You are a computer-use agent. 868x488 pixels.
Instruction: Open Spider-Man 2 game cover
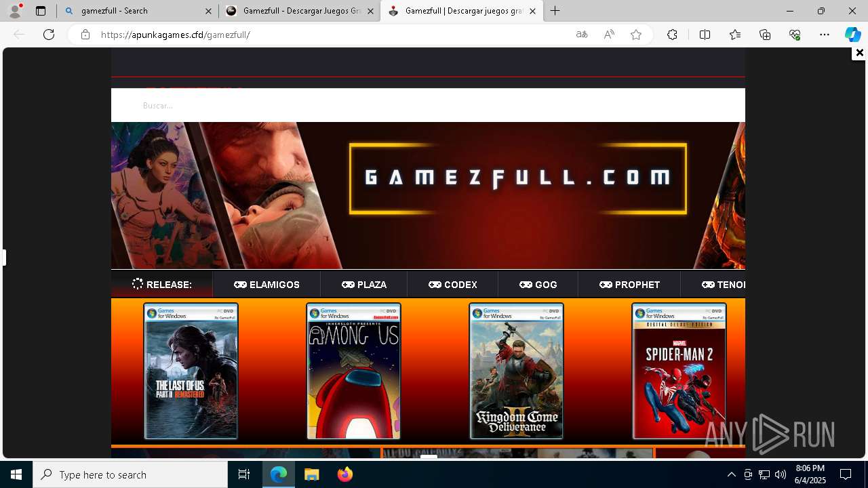pyautogui.click(x=679, y=371)
